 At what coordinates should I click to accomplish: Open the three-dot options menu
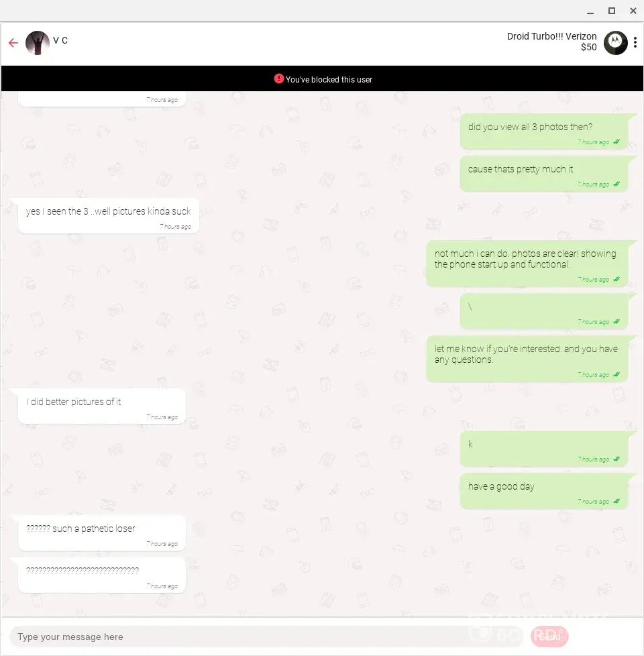click(x=635, y=42)
